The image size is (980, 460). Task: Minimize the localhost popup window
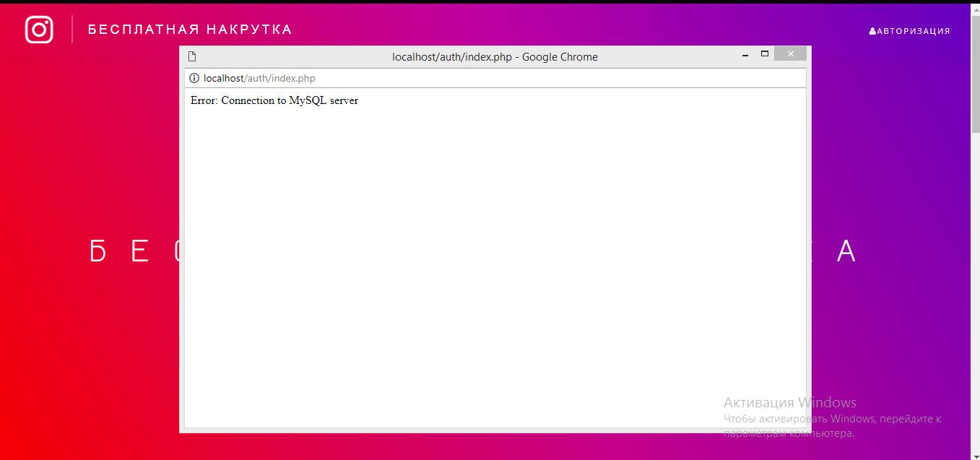pyautogui.click(x=745, y=55)
